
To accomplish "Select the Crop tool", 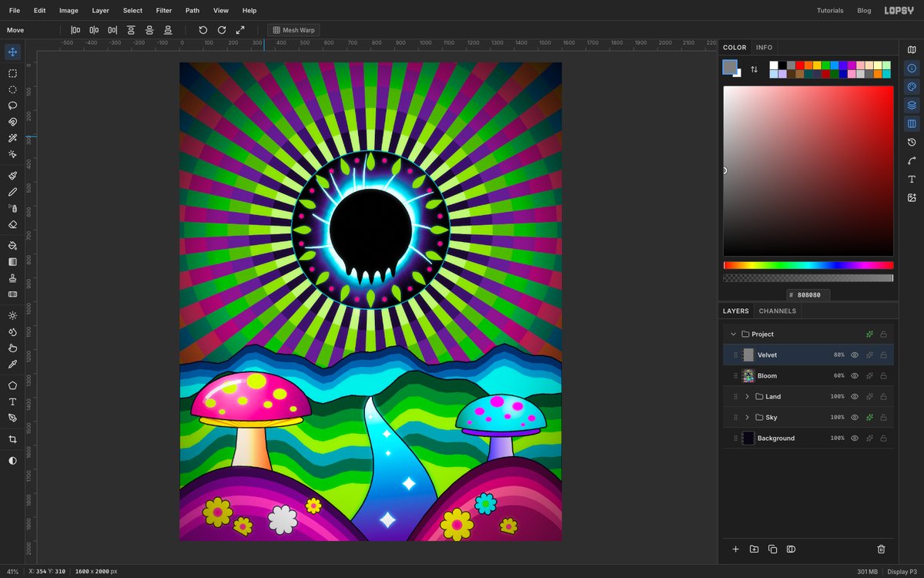I will click(12, 439).
